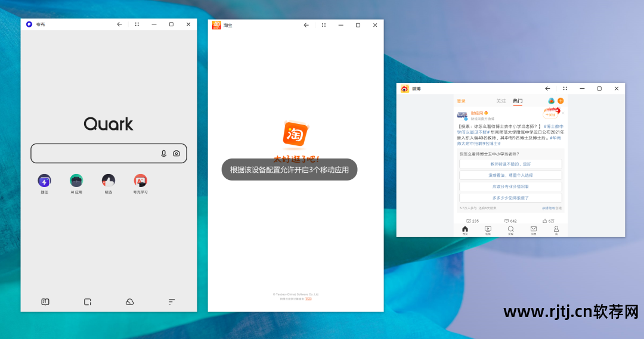Click the microphone icon in Quark search box
Screen dimensions: 644x339
[x=163, y=153]
